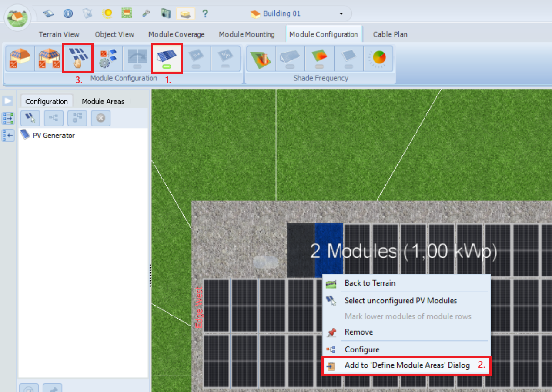Expand side panel with the play arrow
552x392 pixels.
pyautogui.click(x=8, y=101)
